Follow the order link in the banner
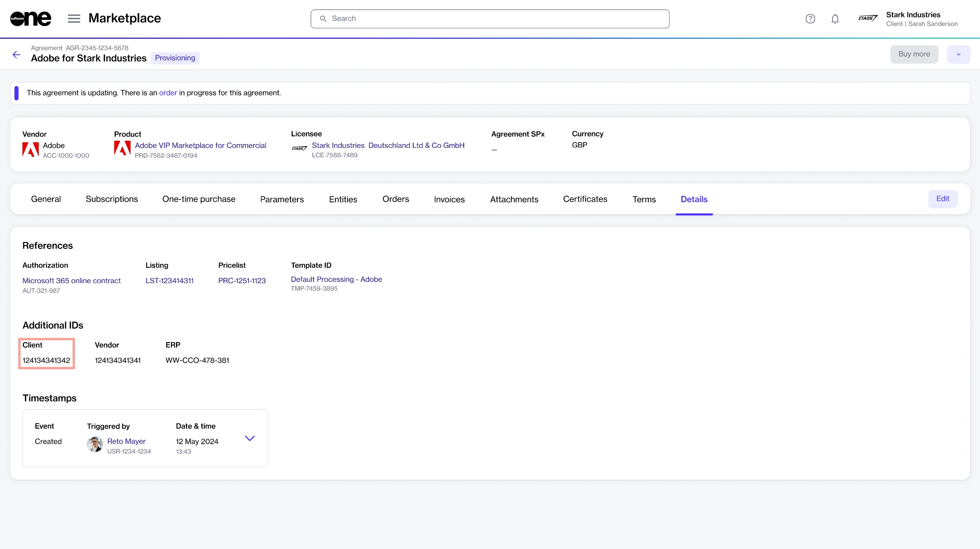The image size is (980, 549). 168,93
